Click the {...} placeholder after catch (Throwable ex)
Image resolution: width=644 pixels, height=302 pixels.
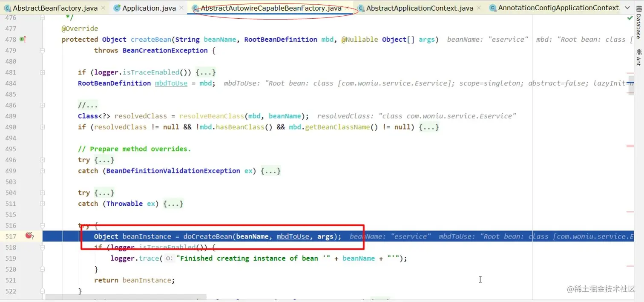click(x=173, y=204)
